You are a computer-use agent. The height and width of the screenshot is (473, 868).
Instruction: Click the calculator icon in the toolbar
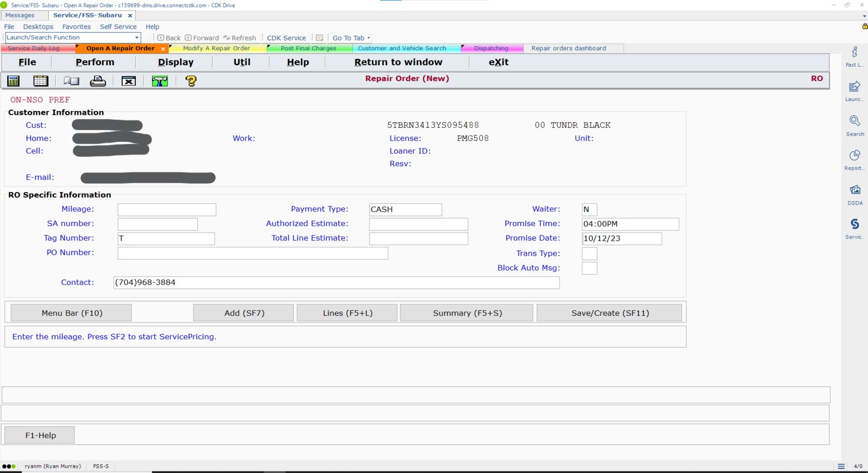pos(14,81)
